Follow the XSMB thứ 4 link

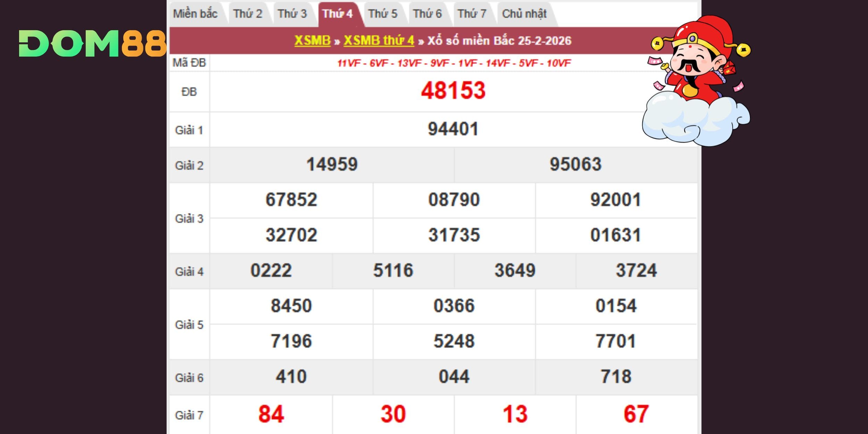tap(379, 41)
